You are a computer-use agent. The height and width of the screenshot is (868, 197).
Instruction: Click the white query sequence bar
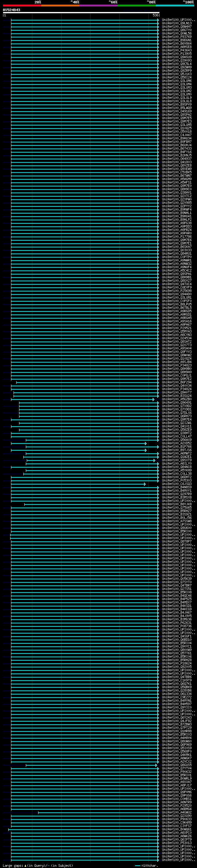click(x=81, y=12)
